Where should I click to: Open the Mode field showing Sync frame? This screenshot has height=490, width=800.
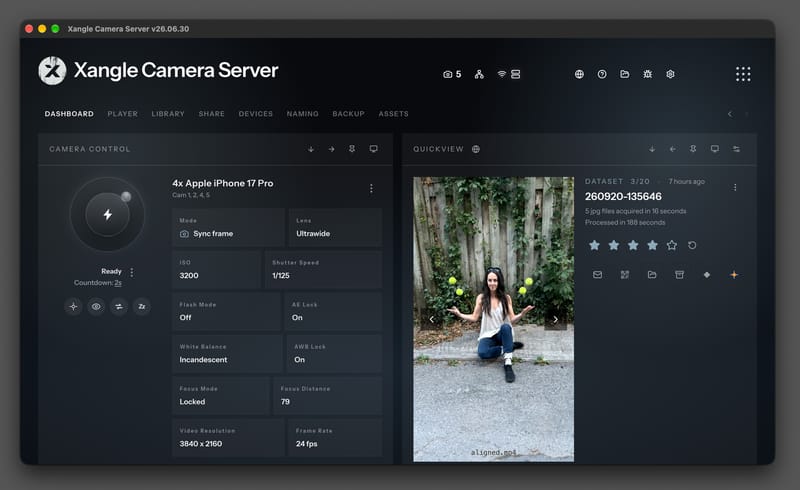click(x=228, y=228)
